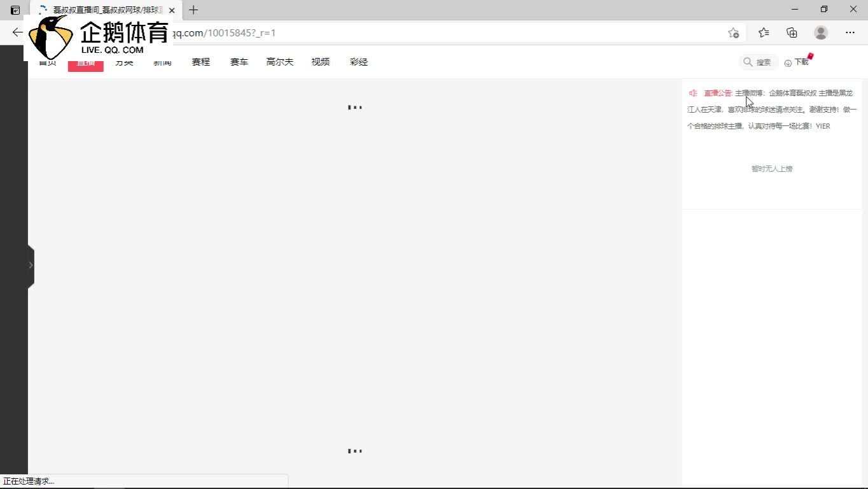The image size is (868, 489).
Task: Click the 企鹅体育 logo
Action: pyautogui.click(x=99, y=37)
